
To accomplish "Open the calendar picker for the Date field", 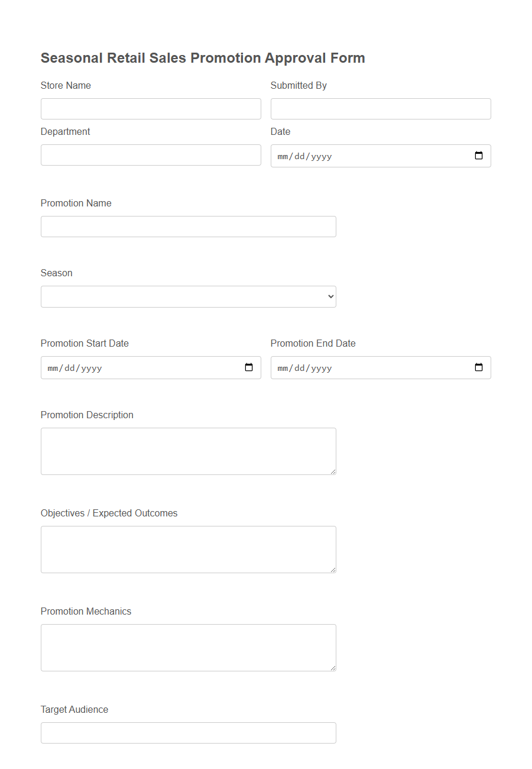I will pyautogui.click(x=478, y=156).
